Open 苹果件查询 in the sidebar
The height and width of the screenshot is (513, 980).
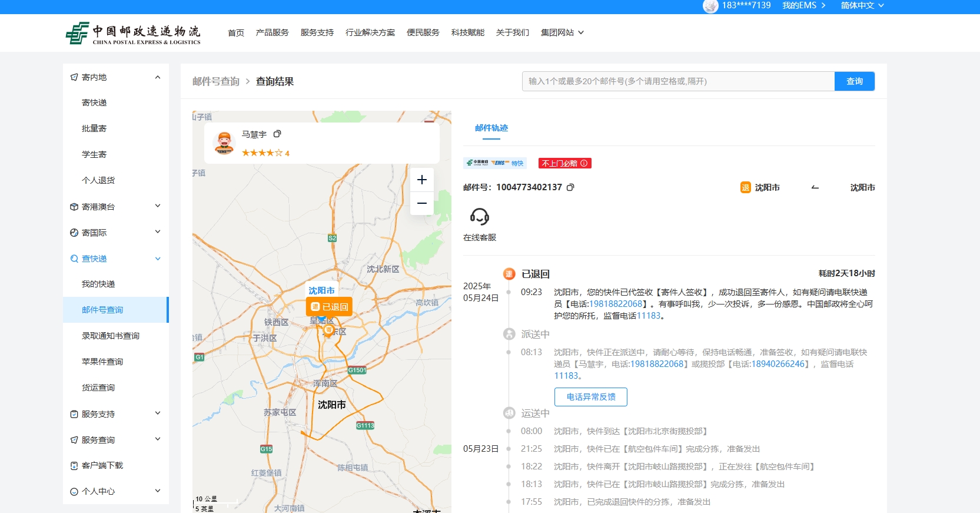[102, 362]
